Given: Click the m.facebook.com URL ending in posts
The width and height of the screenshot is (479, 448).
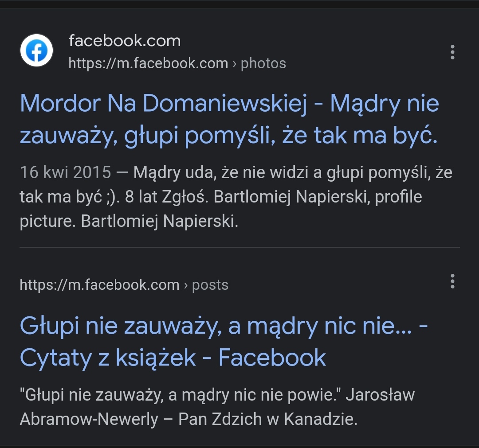Looking at the screenshot, I should (99, 284).
